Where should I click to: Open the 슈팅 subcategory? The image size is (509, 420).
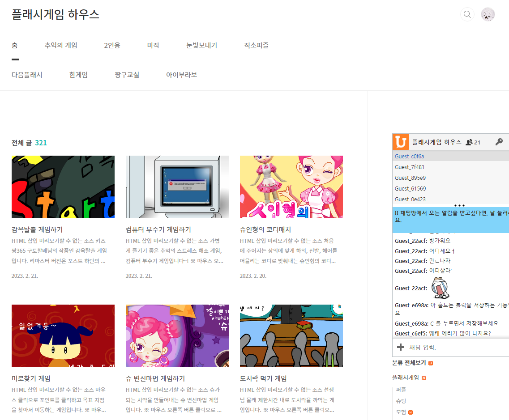click(401, 401)
